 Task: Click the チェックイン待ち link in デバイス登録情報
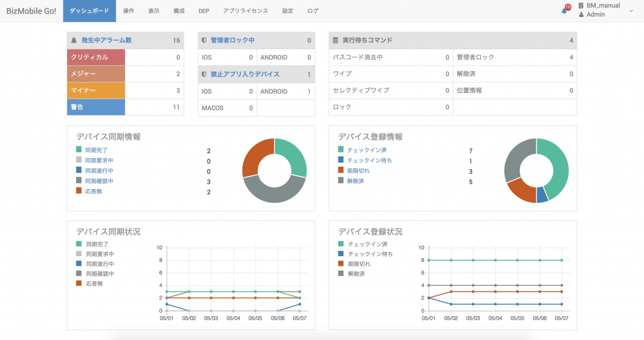click(x=370, y=160)
